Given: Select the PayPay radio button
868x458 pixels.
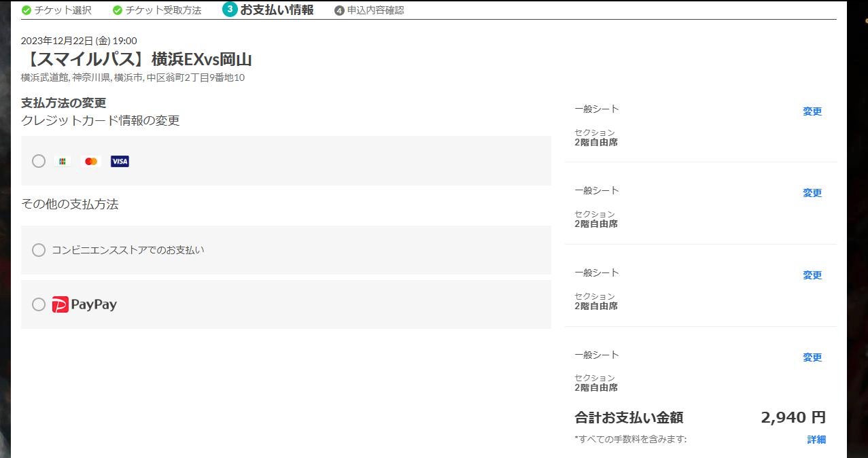Looking at the screenshot, I should [x=39, y=304].
